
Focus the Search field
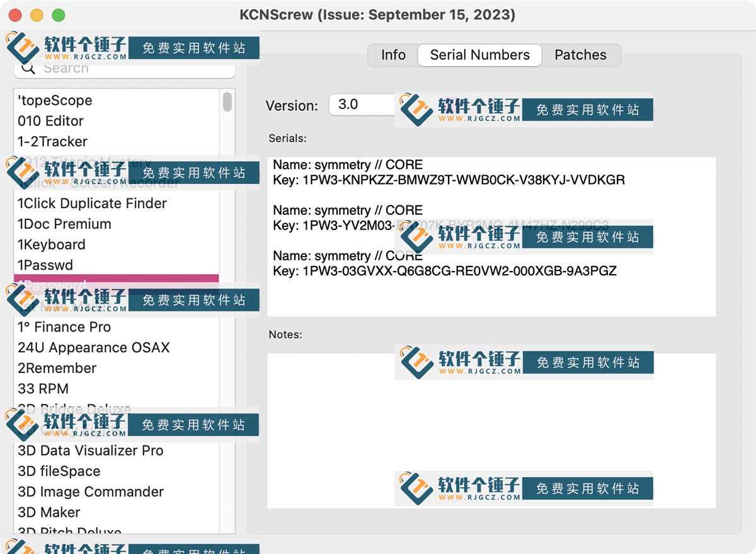tap(124, 69)
